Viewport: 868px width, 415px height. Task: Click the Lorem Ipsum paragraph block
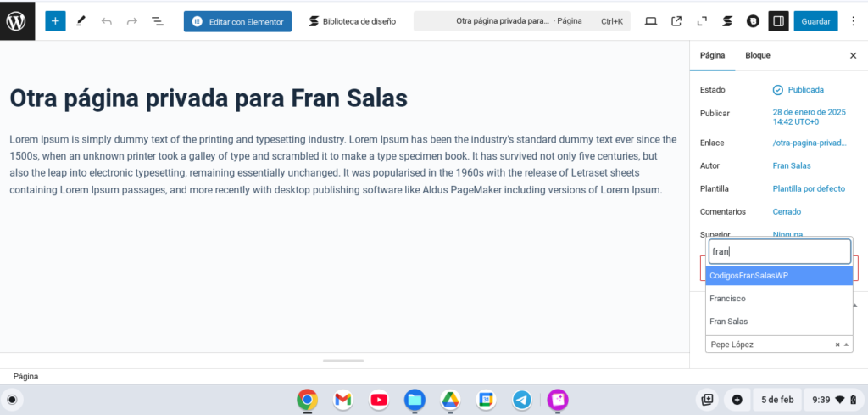pos(343,165)
